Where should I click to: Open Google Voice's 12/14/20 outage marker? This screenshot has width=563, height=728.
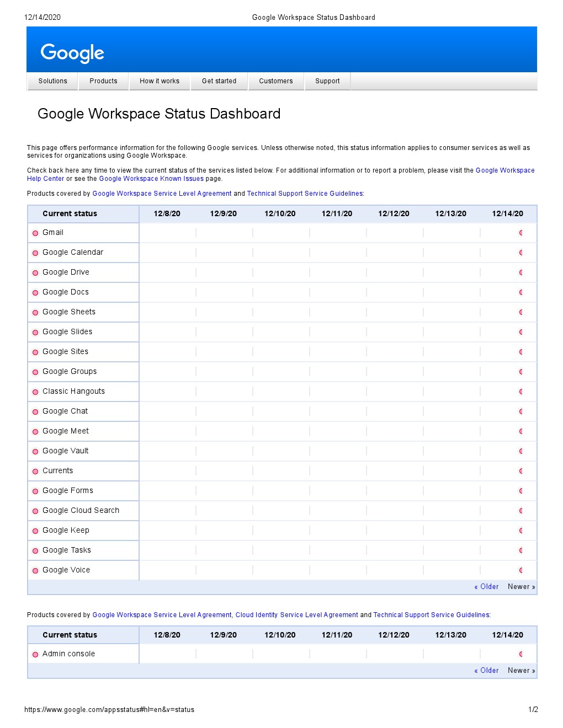tap(521, 570)
